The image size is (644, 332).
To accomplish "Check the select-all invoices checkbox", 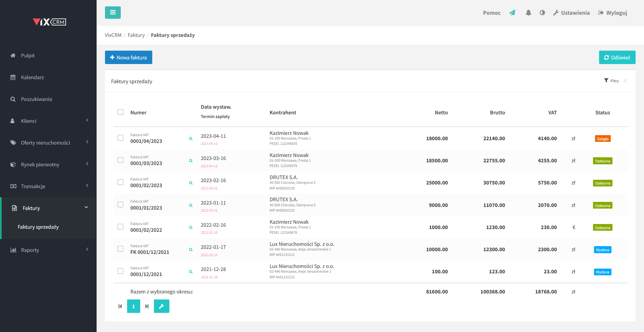I will pos(120,112).
